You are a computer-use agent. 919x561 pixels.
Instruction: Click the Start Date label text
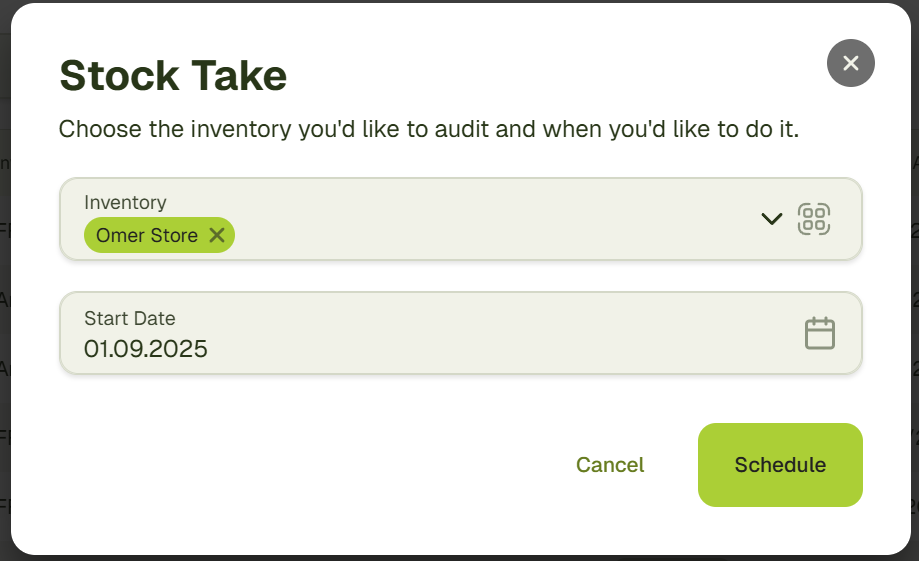point(130,319)
